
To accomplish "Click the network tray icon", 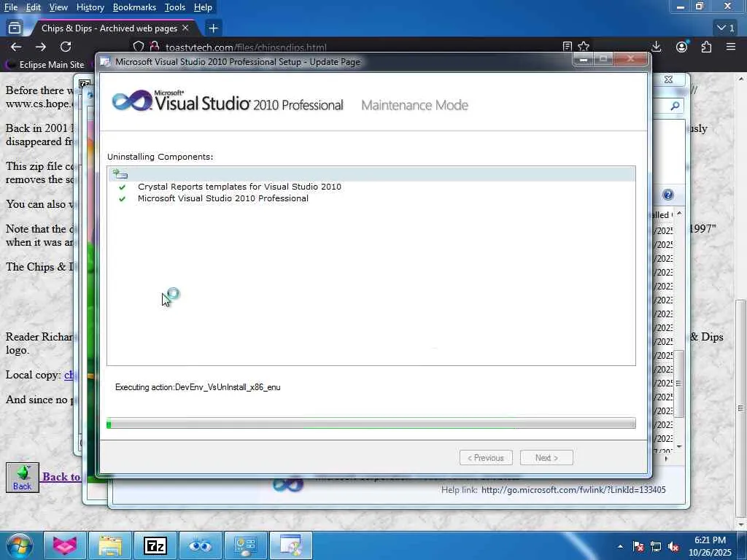I will point(656,547).
